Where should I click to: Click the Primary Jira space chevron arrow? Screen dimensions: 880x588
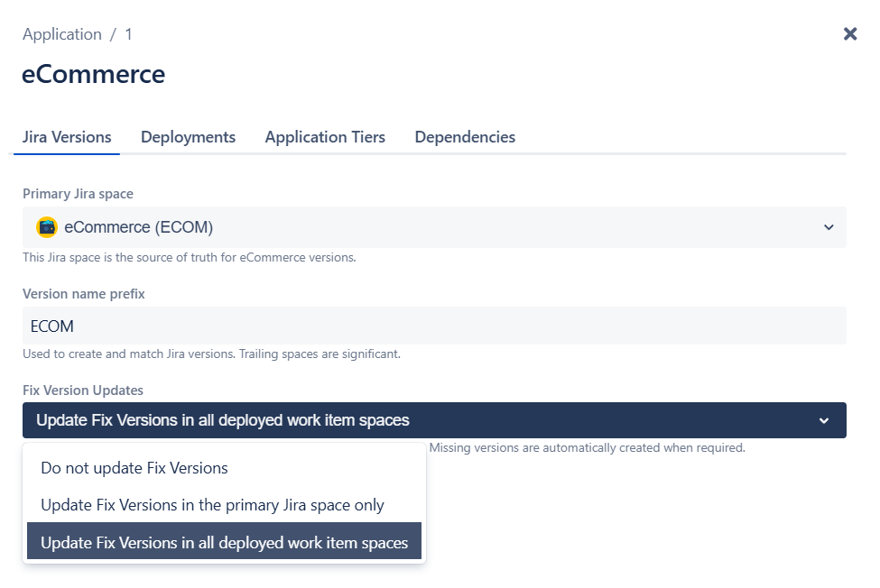829,227
